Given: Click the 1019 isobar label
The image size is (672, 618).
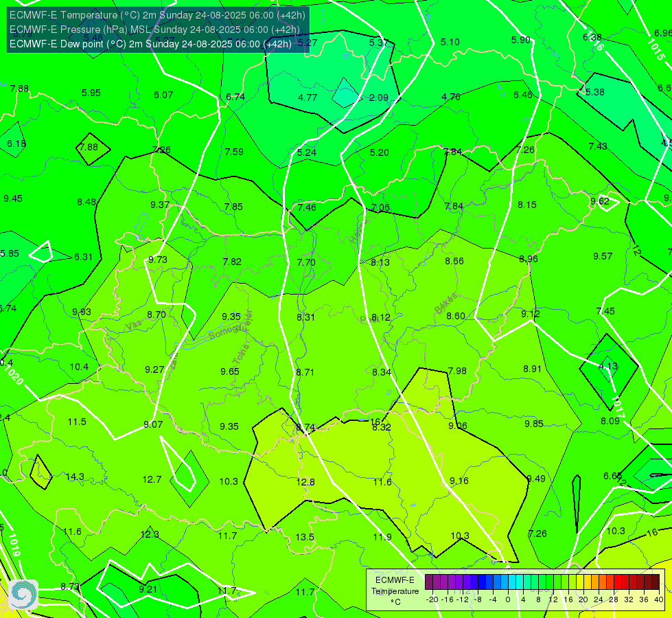Looking at the screenshot, I should coord(14,545).
